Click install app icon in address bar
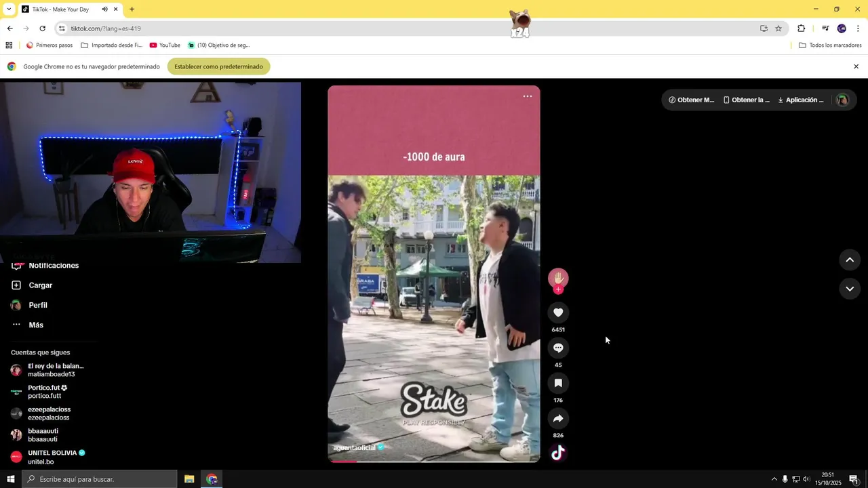The image size is (868, 488). click(764, 28)
